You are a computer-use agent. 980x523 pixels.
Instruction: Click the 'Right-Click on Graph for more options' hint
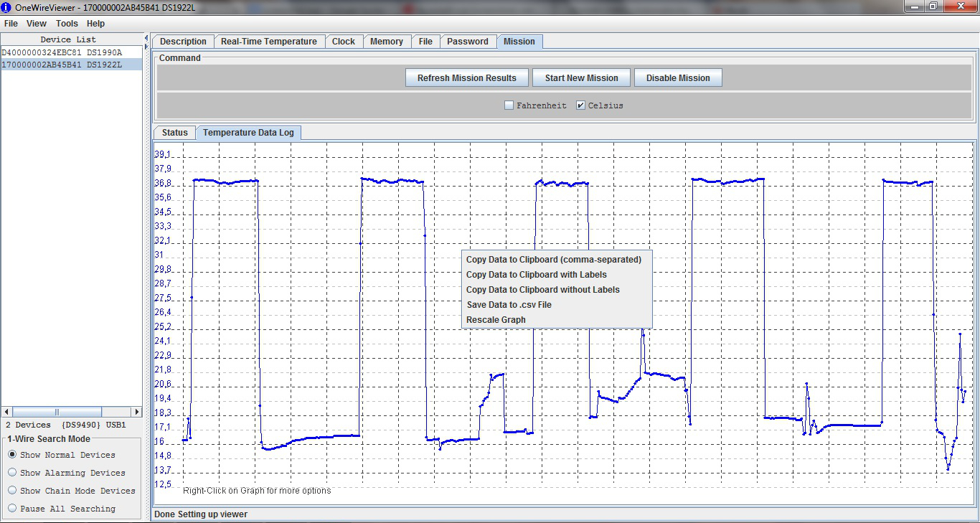coord(257,491)
